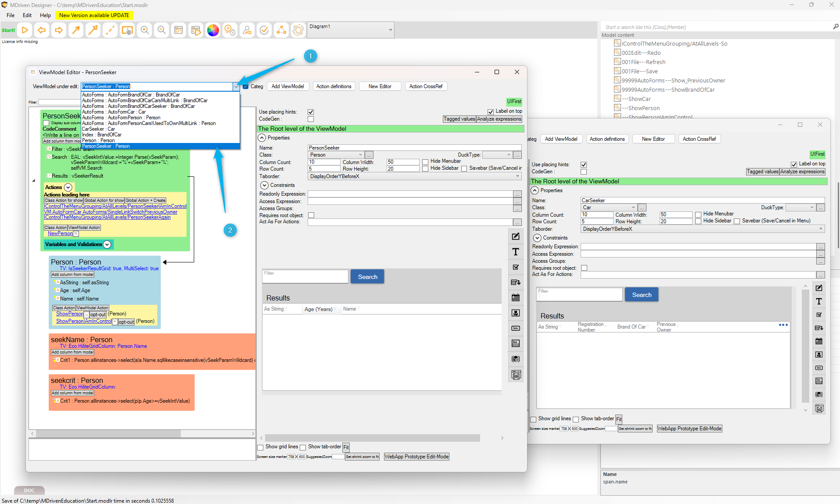The image size is (840, 504).
Task: Click the orange play arrow toolbar icon
Action: (25, 30)
